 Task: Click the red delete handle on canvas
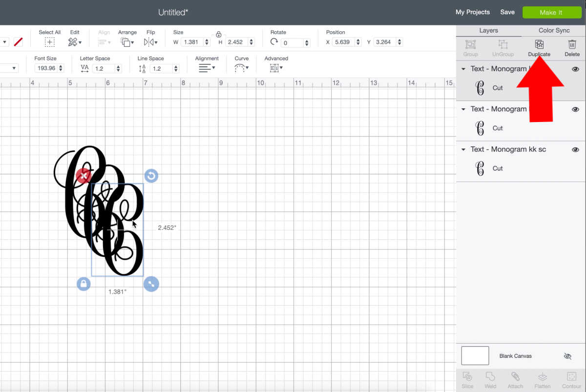click(x=84, y=176)
